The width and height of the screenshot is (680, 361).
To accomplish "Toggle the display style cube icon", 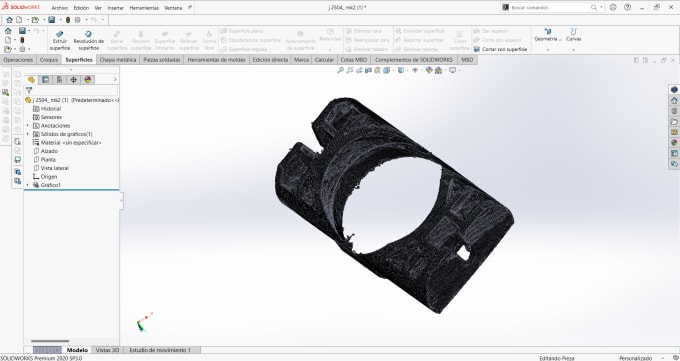I will point(401,70).
